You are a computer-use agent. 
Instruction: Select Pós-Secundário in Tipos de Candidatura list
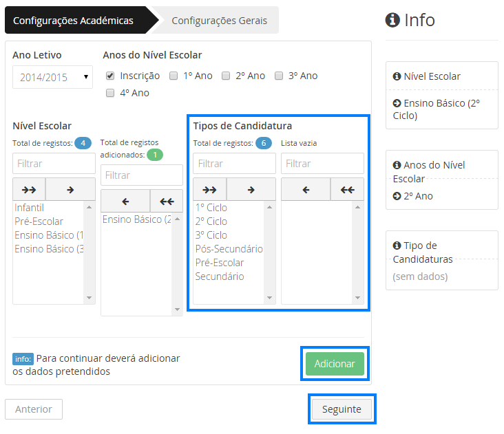click(229, 249)
